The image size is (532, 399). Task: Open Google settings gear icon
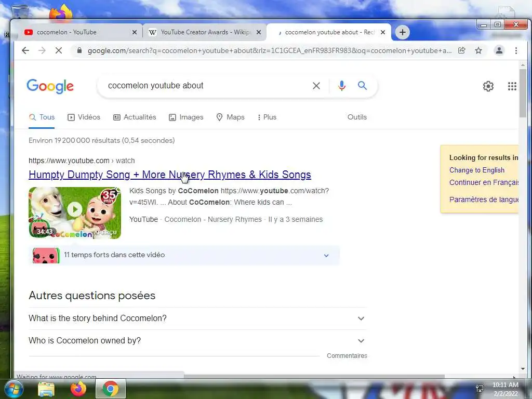pos(488,86)
